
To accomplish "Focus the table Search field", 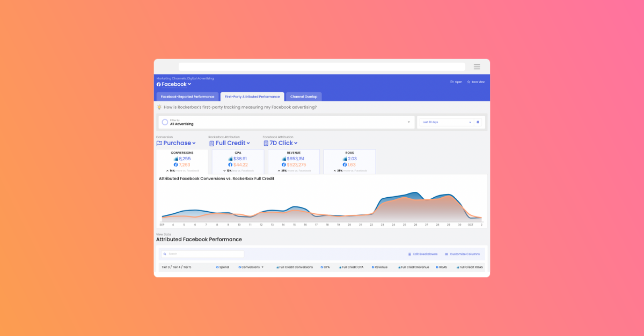I will click(203, 254).
